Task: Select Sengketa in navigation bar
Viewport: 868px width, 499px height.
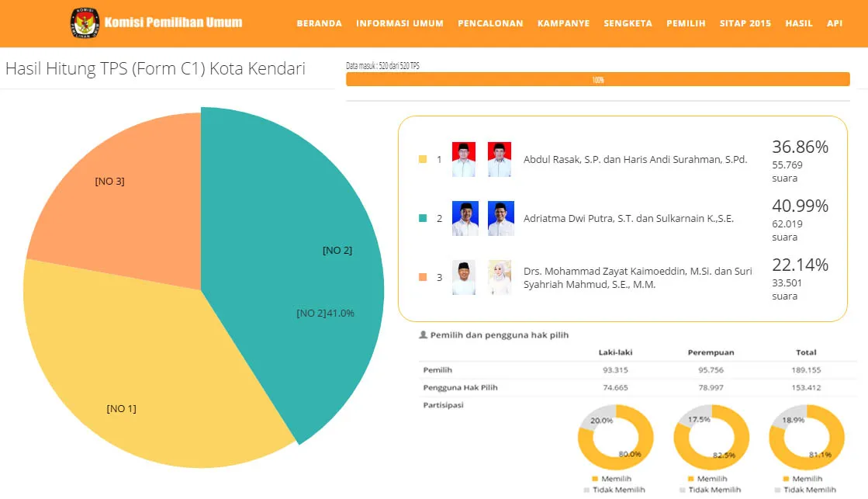Action: [x=628, y=23]
